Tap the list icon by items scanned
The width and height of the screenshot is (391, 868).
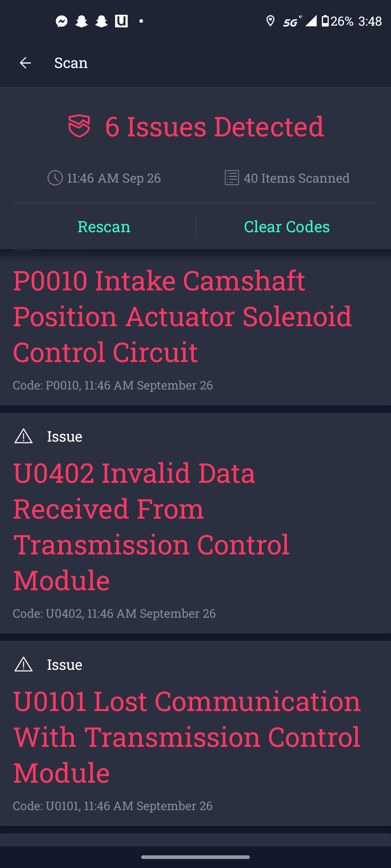[232, 178]
